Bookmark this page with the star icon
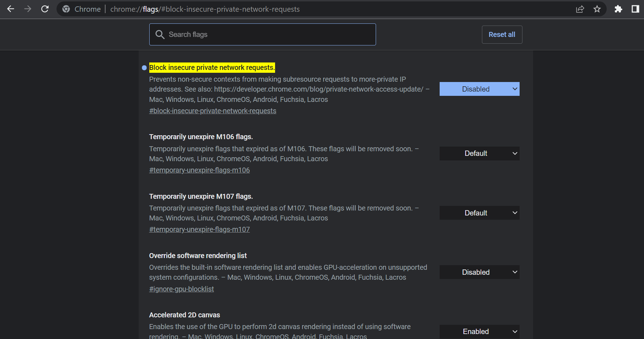 point(597,9)
